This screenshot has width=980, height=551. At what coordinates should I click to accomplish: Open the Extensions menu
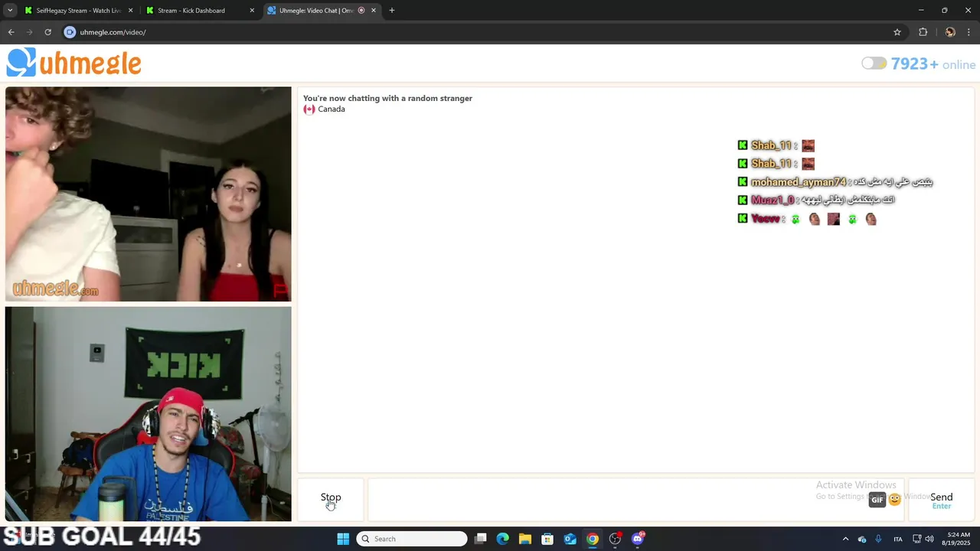pos(923,32)
